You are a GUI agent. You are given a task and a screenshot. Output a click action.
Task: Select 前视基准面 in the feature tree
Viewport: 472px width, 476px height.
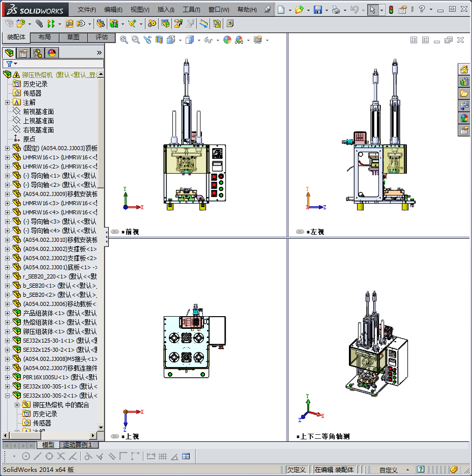[38, 111]
